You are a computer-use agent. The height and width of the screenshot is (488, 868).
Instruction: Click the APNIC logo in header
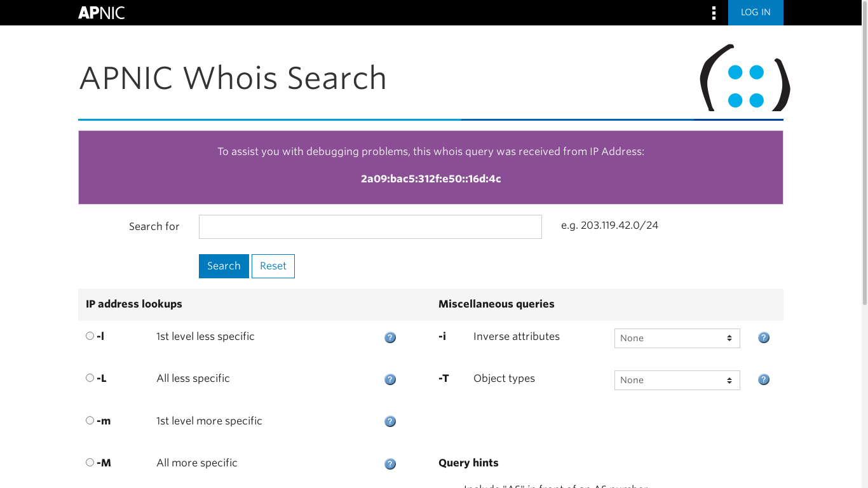101,13
